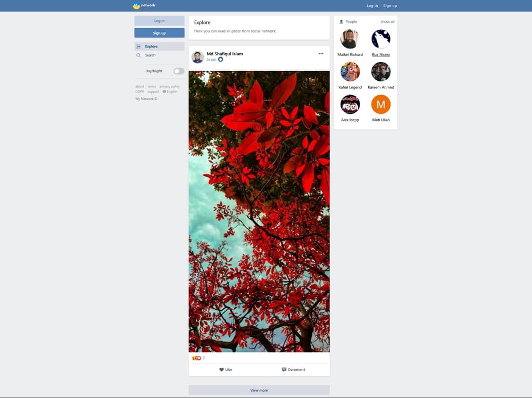Click the network logo in header
This screenshot has height=398, width=532.
(x=144, y=5)
